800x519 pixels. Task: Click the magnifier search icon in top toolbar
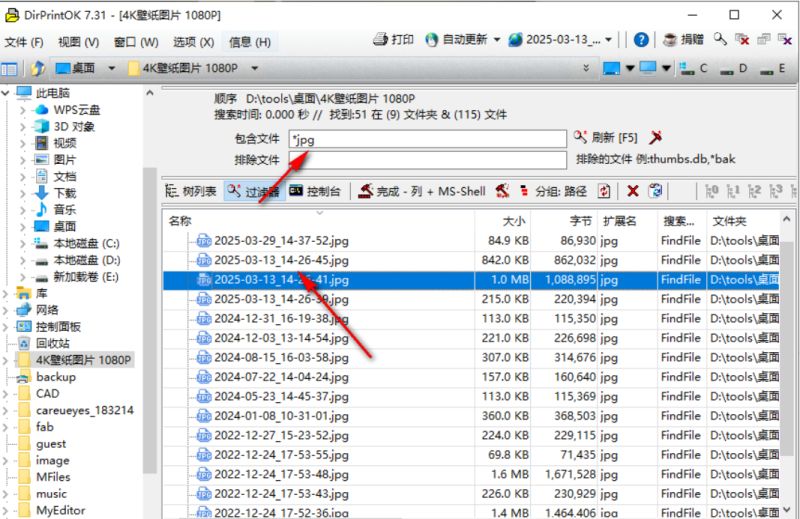click(x=720, y=39)
